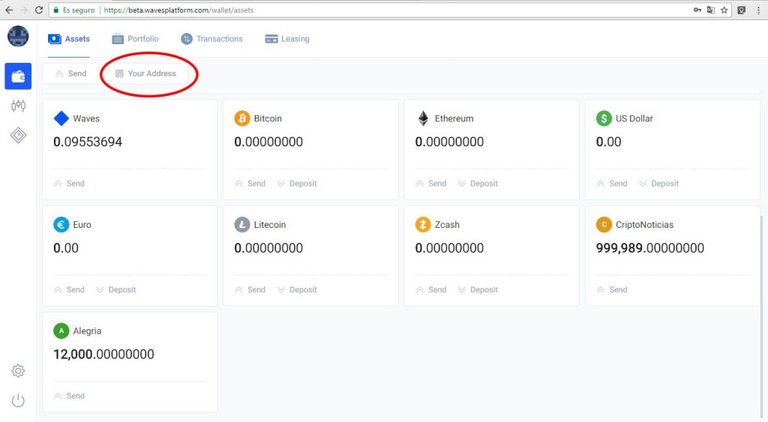Screen dimensions: 768x422
Task: Open the Leasing tab
Action: coord(287,39)
